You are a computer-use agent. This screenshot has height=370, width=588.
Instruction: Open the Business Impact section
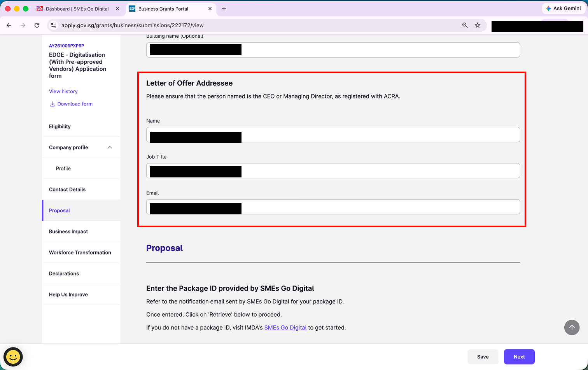pos(81,231)
